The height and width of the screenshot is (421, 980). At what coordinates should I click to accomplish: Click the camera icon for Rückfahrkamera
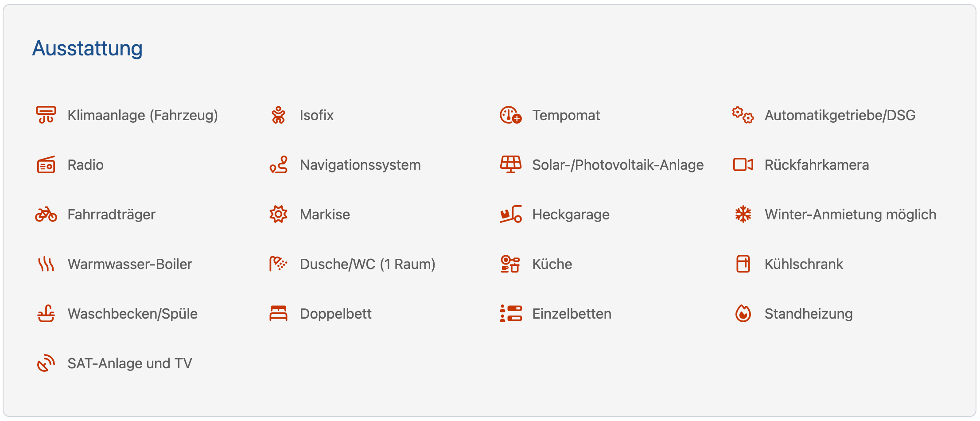(x=743, y=164)
